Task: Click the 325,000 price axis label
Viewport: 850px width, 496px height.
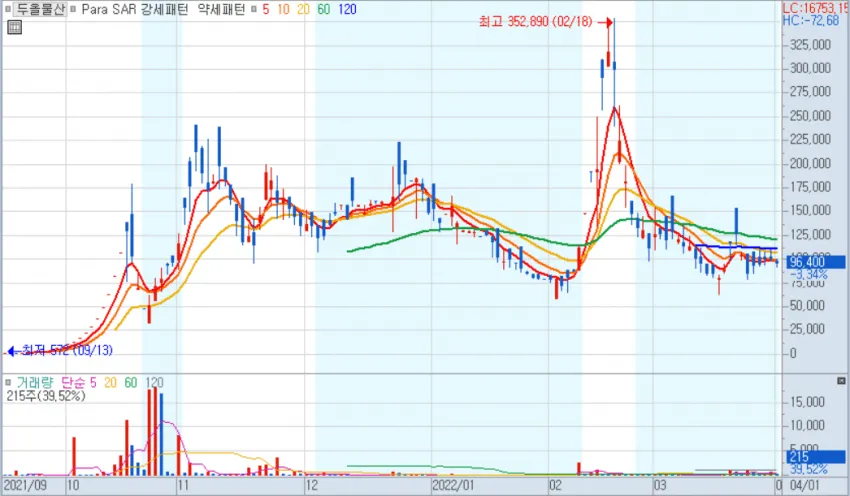Action: coord(810,44)
